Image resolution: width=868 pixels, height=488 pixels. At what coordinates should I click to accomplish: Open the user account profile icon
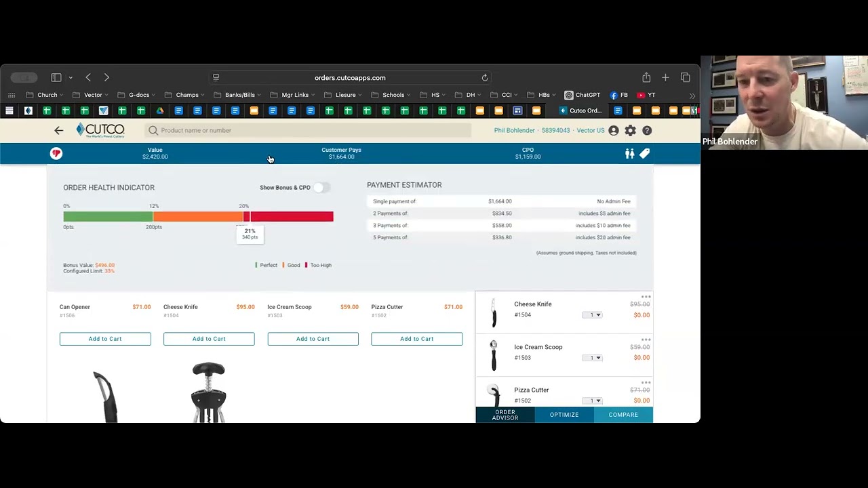click(x=614, y=131)
